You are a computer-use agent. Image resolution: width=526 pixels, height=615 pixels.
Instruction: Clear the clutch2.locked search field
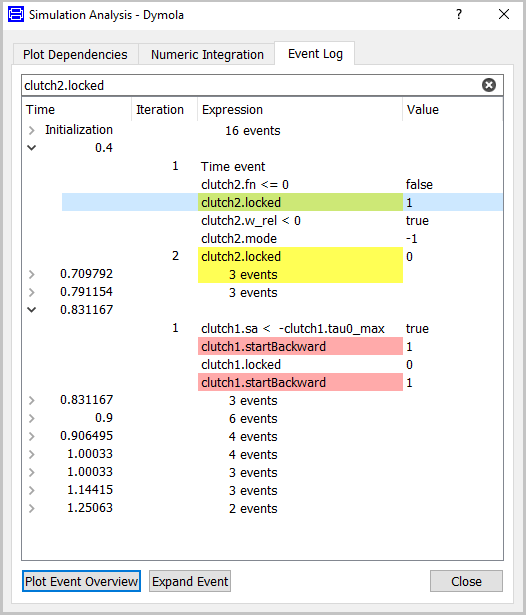(488, 85)
